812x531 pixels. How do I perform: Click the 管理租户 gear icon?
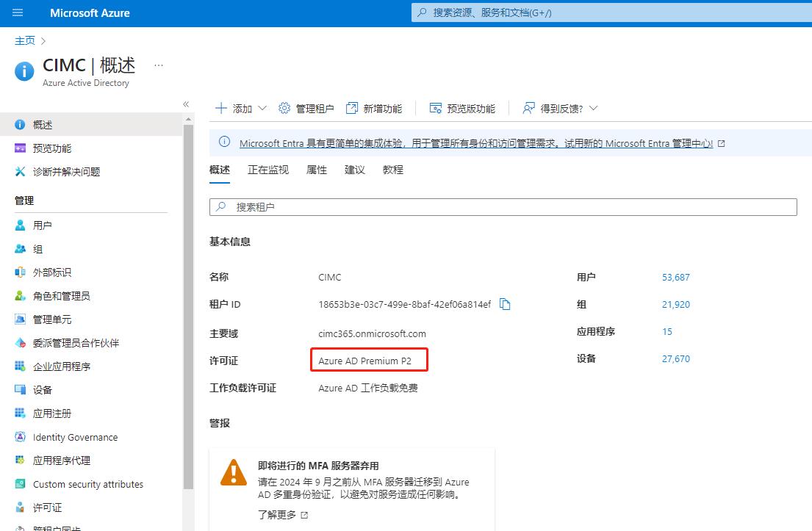point(284,108)
